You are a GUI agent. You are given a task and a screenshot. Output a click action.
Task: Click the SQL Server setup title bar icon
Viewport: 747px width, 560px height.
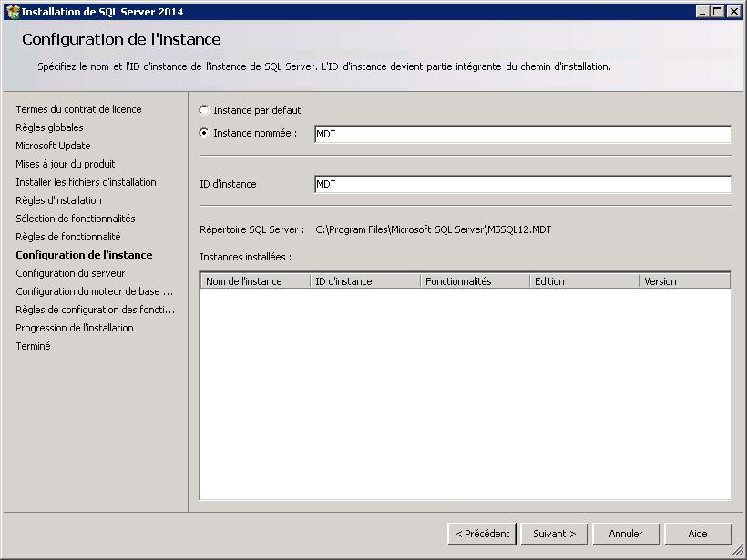point(13,12)
